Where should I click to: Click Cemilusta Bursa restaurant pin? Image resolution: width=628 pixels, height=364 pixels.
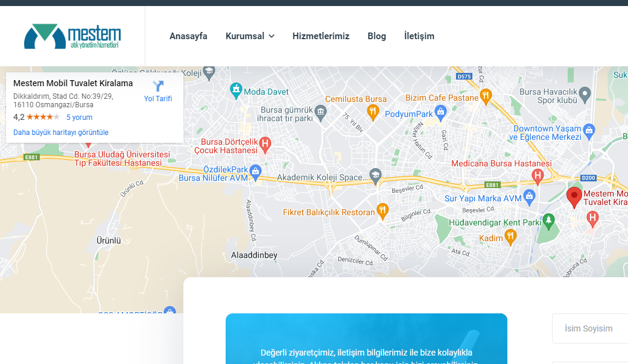[373, 113]
